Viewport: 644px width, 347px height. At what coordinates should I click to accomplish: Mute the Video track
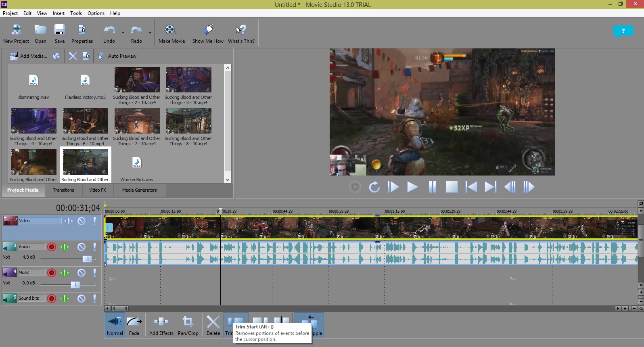coord(82,221)
